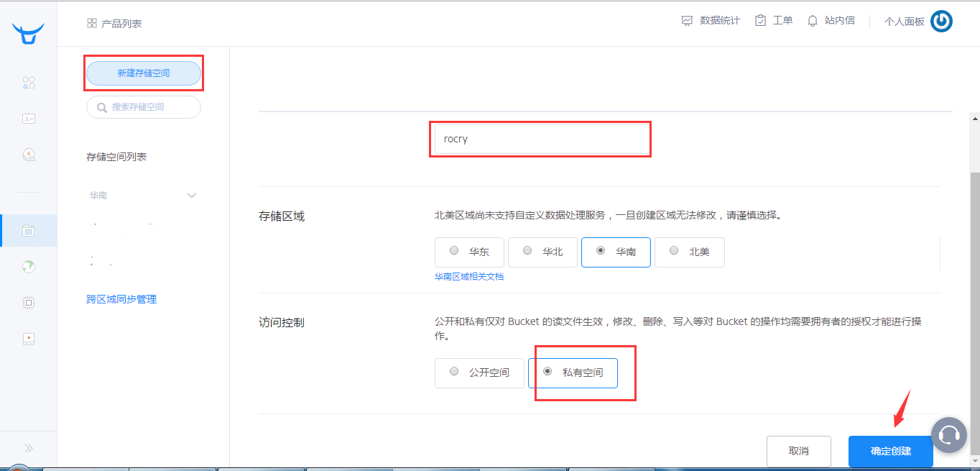
Task: Open the billing coin icon in sidebar
Action: click(x=29, y=155)
